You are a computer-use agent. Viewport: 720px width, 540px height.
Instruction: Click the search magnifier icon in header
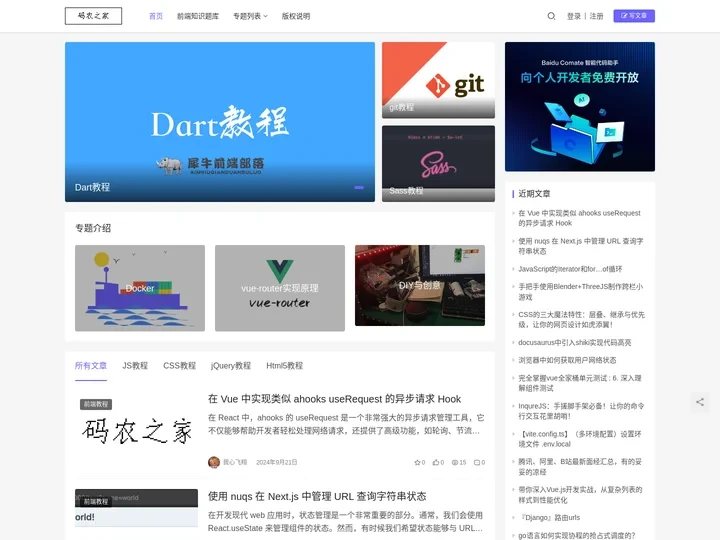[x=551, y=16]
